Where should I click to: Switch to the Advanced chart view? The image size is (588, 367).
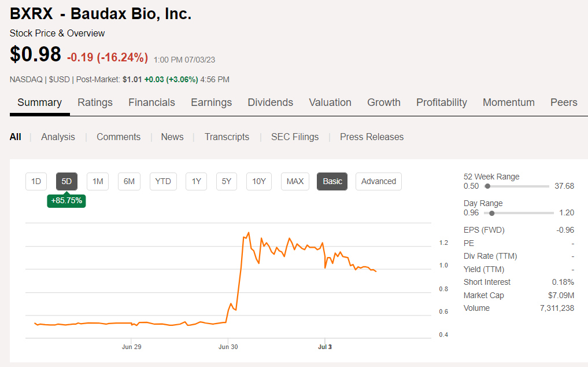coord(378,181)
